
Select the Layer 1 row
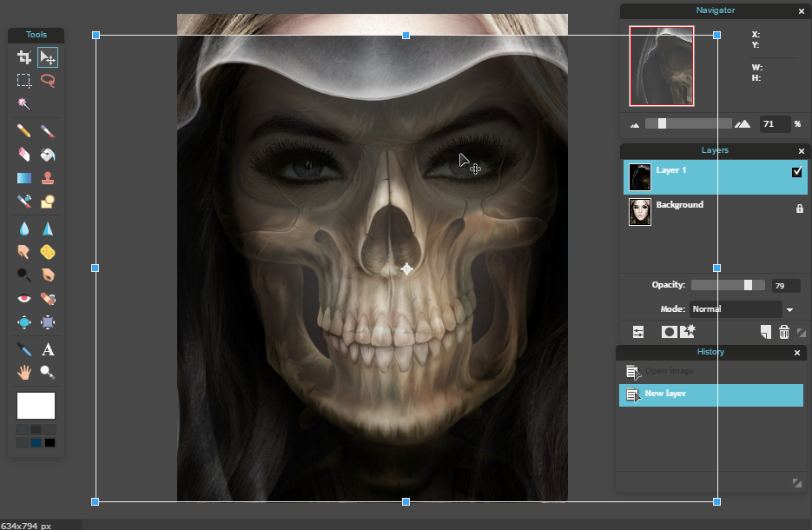pos(715,177)
